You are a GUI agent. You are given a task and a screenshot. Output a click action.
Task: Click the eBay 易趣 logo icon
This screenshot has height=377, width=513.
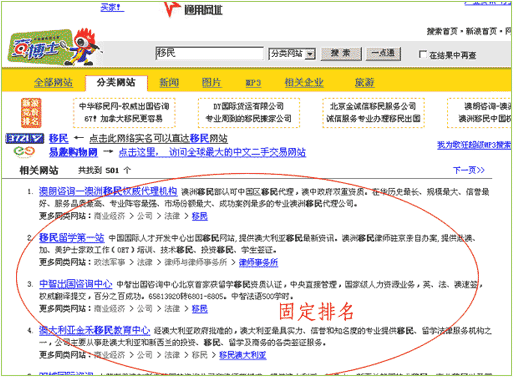click(x=24, y=152)
